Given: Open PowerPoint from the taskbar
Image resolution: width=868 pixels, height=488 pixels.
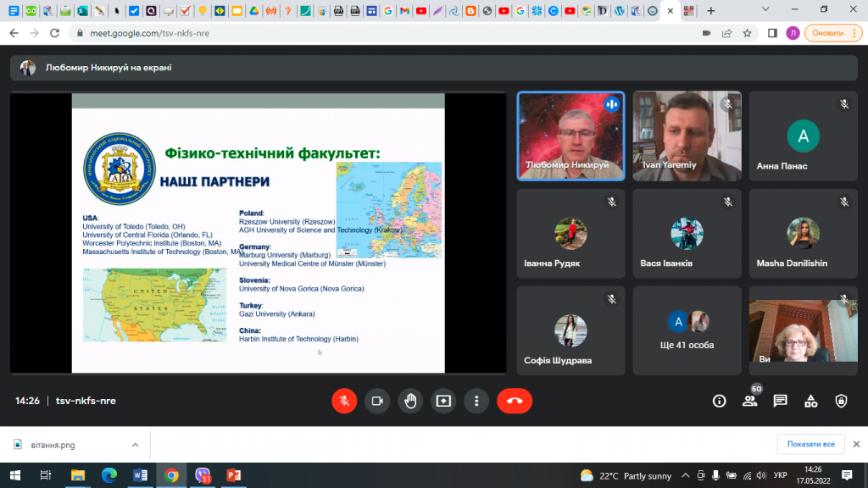Looking at the screenshot, I should [x=234, y=475].
